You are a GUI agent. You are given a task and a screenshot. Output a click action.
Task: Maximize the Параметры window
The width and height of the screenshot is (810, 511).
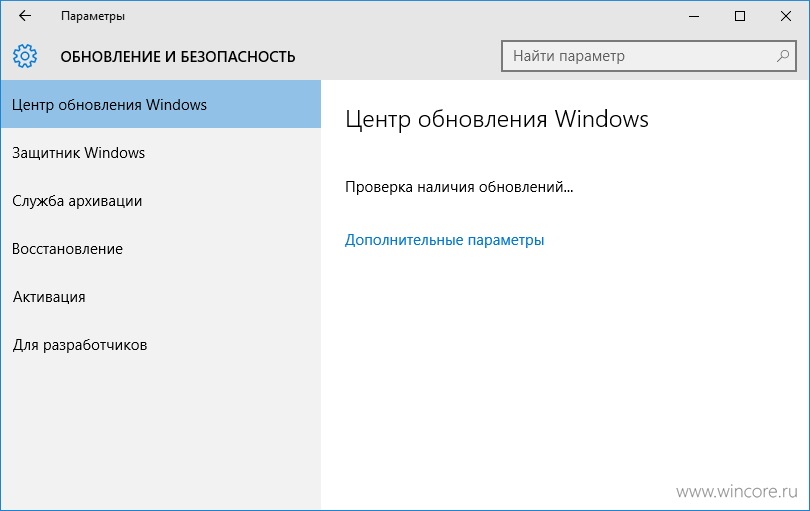pos(740,16)
